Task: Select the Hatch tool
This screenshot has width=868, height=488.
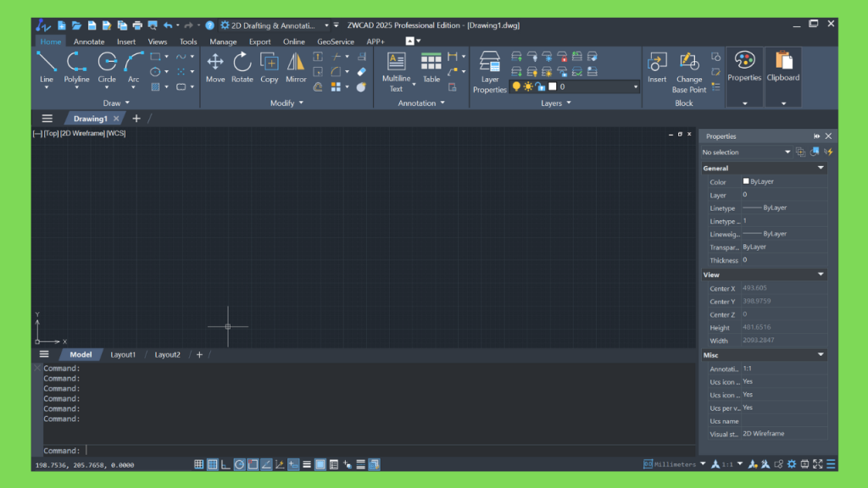Action: [x=156, y=87]
